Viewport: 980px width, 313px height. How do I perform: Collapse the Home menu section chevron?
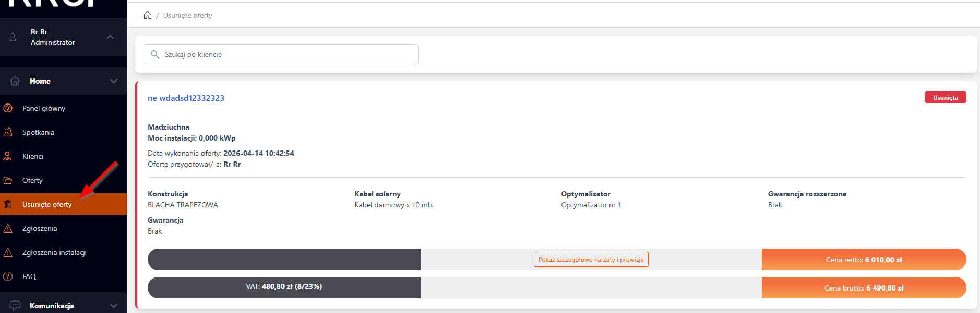pos(114,81)
